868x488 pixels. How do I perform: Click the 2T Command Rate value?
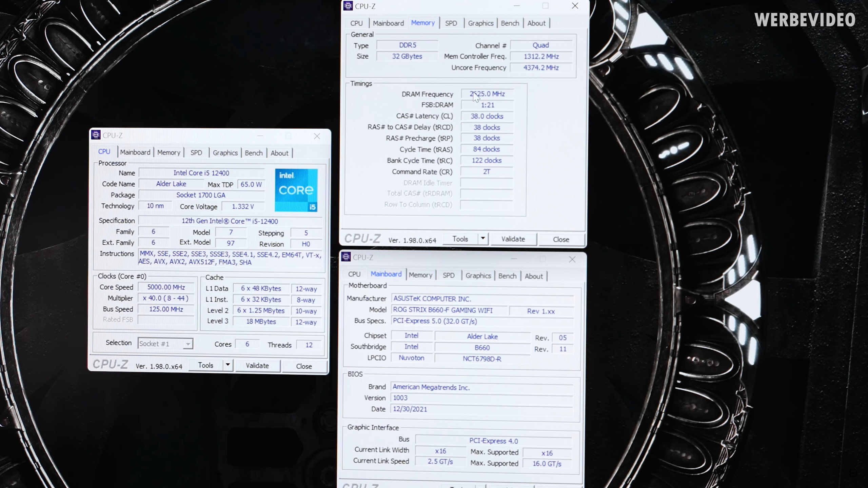[487, 171]
